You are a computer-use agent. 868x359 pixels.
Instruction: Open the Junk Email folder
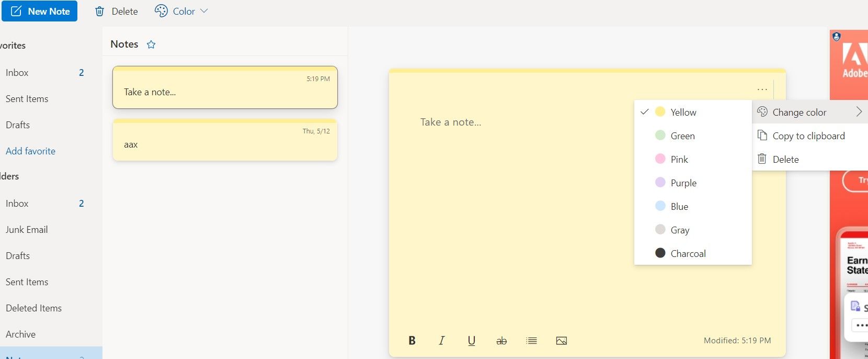coord(44,230)
